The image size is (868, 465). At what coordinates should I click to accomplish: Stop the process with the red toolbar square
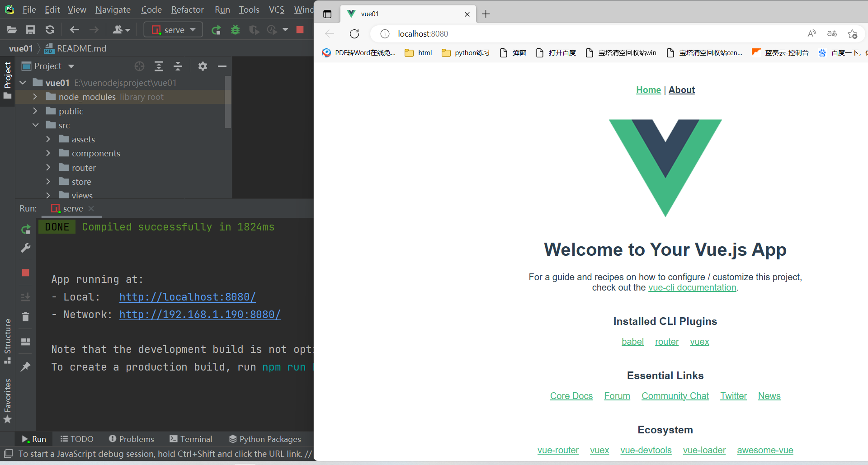(x=300, y=30)
